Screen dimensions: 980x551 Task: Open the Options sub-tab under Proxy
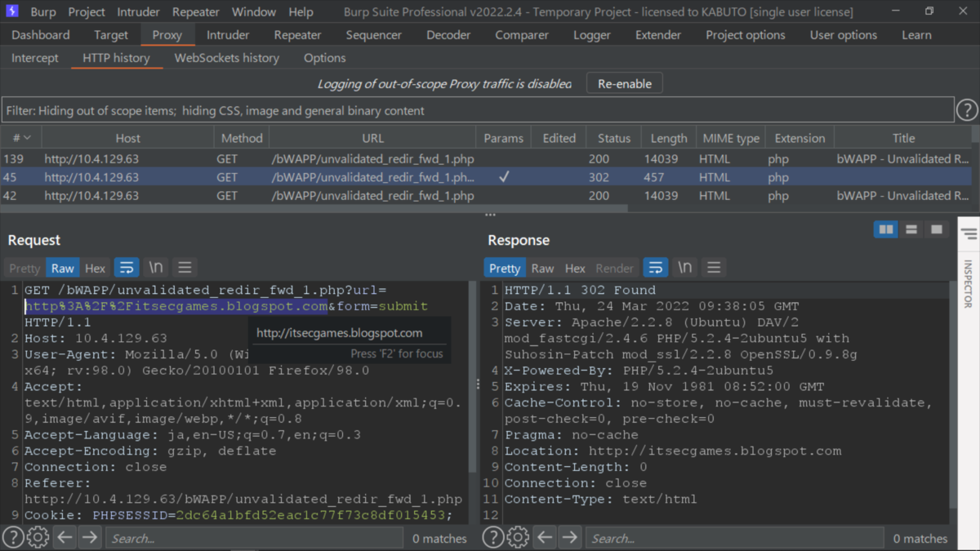pyautogui.click(x=325, y=58)
